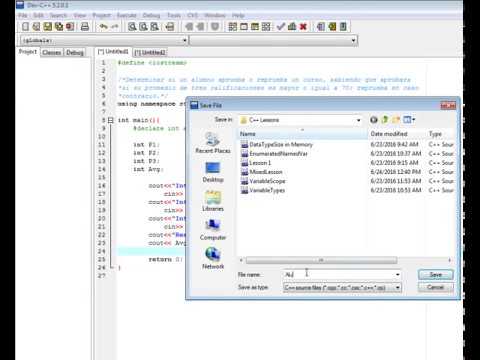Collapse the int main fold marker at line 8

(x=110, y=120)
